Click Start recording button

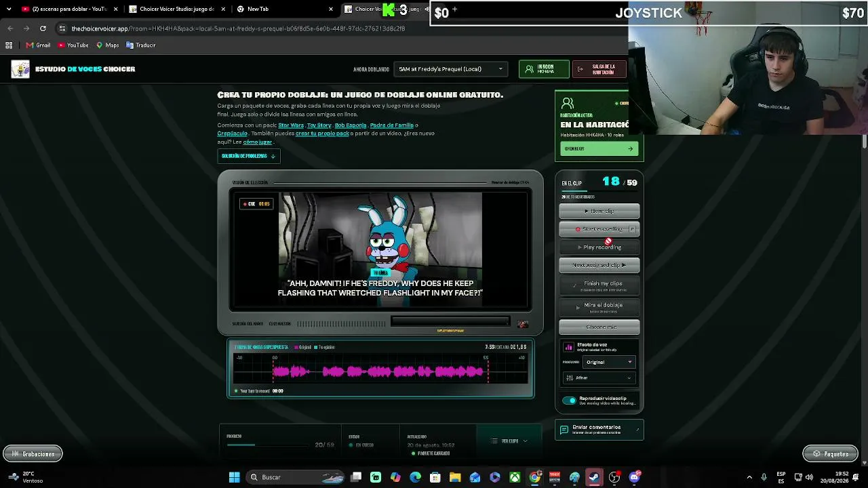599,229
